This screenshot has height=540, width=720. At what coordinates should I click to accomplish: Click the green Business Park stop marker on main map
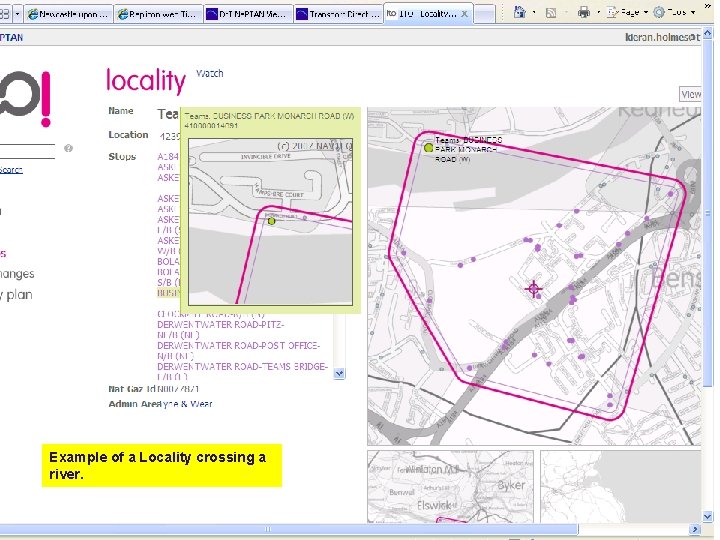tap(428, 148)
